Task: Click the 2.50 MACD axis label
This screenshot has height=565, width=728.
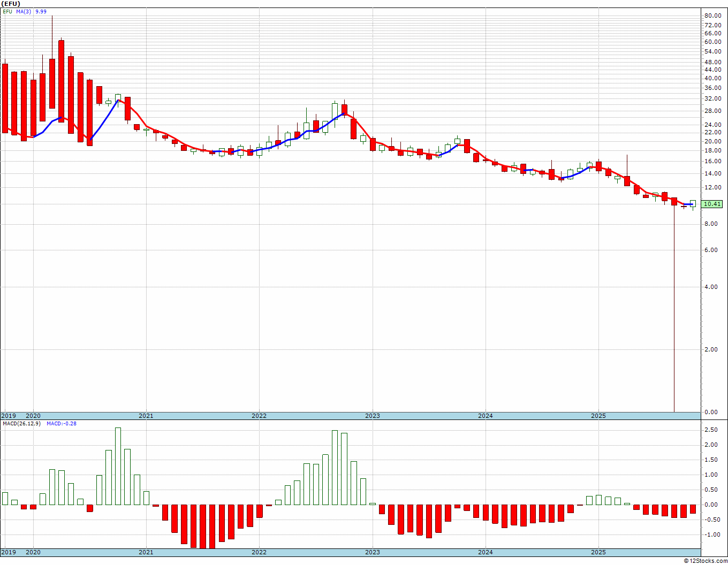Action: [x=711, y=430]
